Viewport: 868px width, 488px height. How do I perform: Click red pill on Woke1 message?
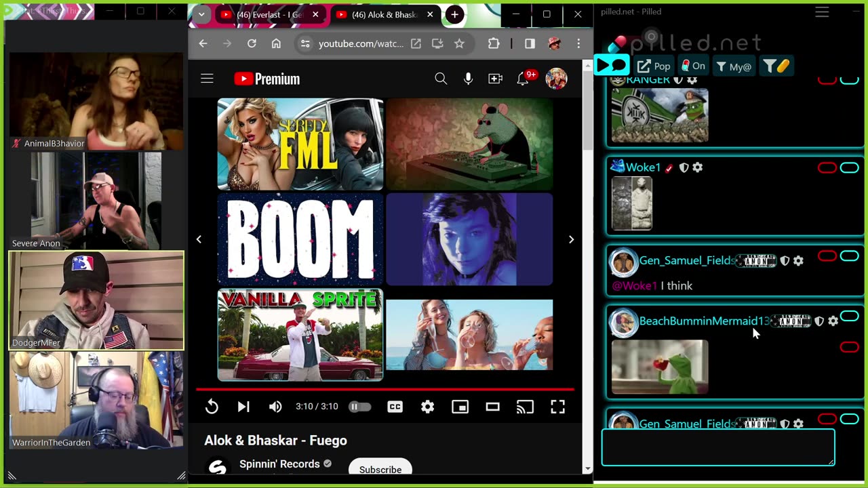pyautogui.click(x=827, y=168)
